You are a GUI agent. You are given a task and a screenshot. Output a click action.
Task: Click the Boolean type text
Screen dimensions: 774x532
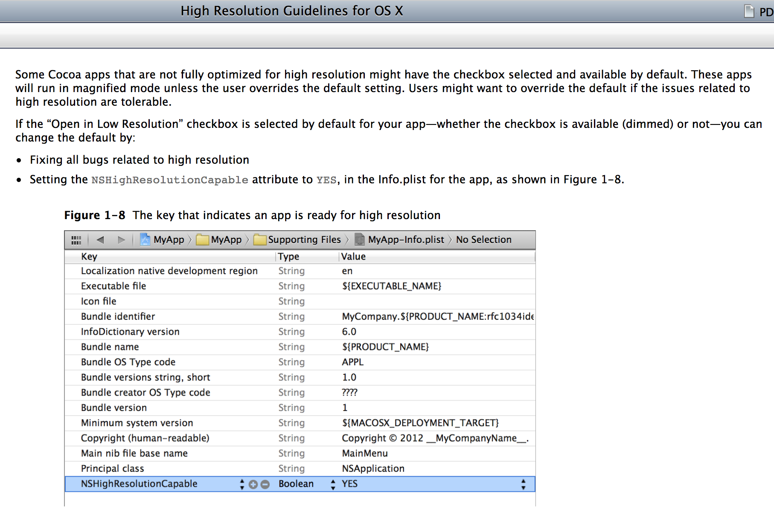pyautogui.click(x=296, y=484)
